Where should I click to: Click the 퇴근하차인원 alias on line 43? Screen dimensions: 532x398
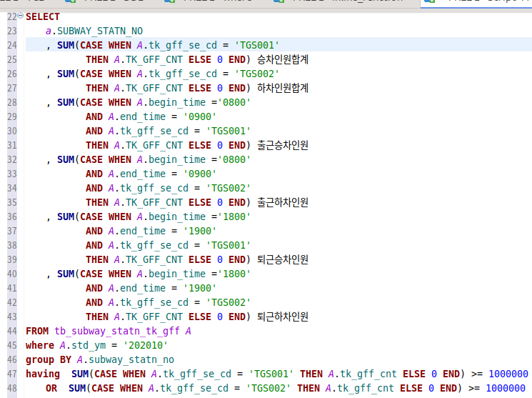point(282,317)
